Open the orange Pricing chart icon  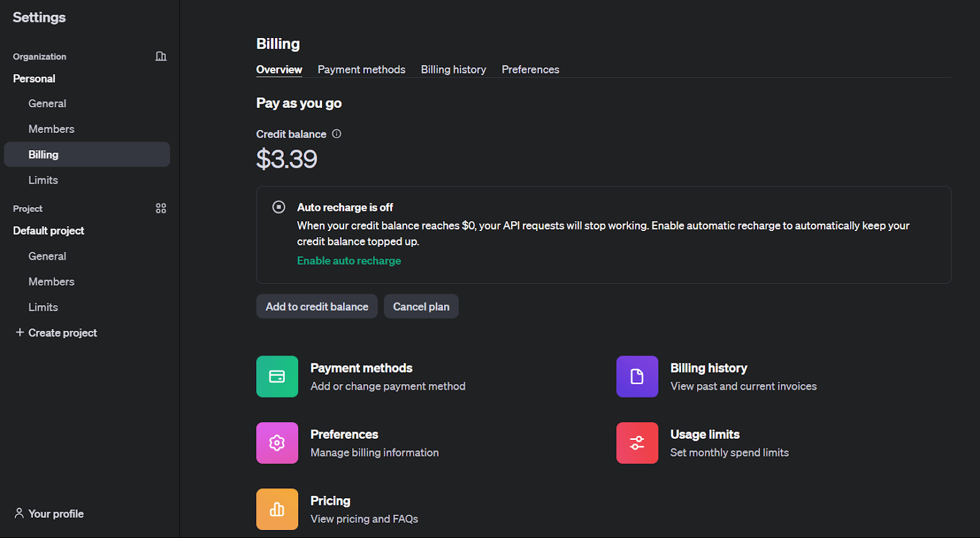coord(277,509)
